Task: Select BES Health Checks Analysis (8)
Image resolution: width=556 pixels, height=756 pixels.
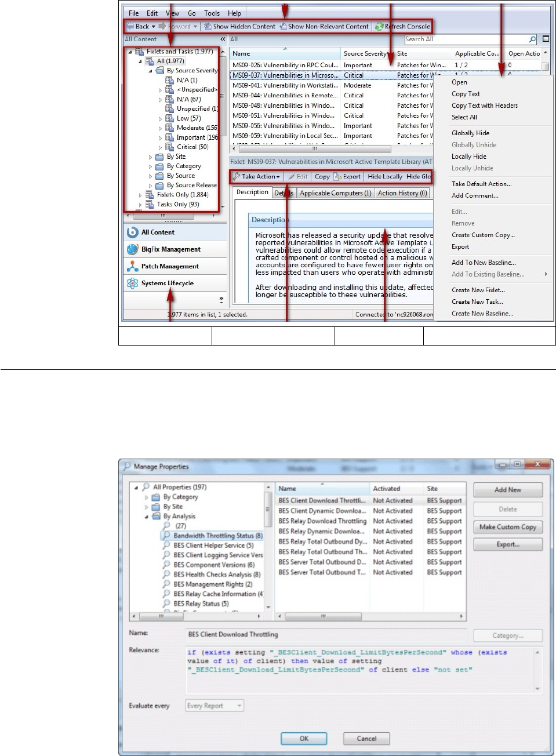Action: coord(217,575)
